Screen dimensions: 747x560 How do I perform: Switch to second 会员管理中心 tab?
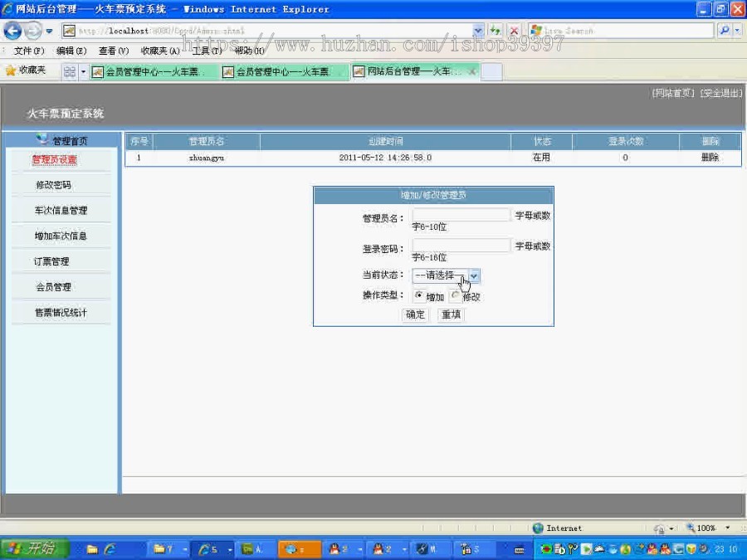(x=284, y=72)
